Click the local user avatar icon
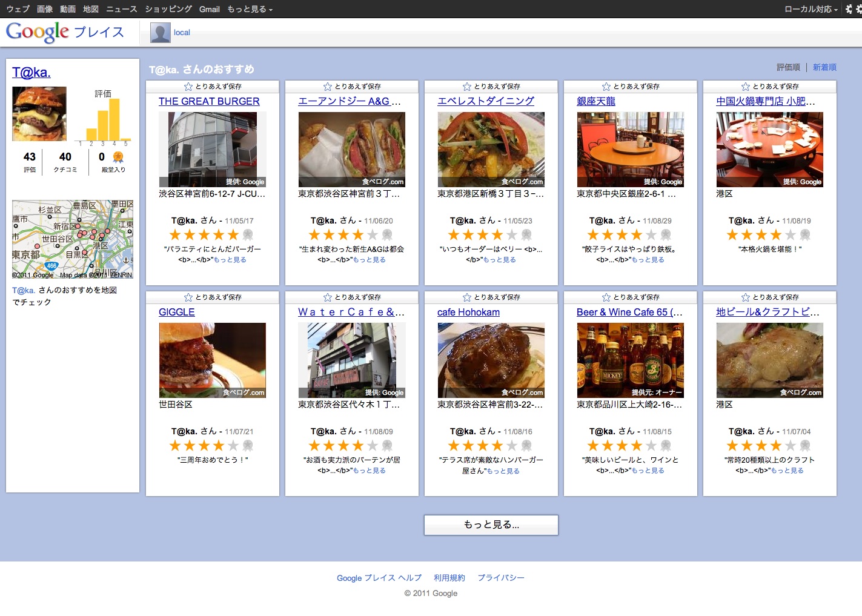The width and height of the screenshot is (862, 616). click(x=161, y=33)
